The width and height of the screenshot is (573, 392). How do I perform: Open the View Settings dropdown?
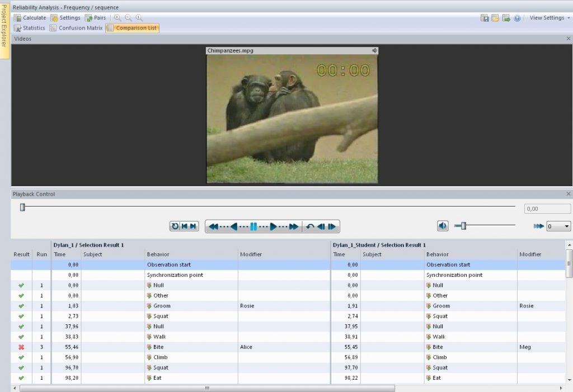point(547,17)
